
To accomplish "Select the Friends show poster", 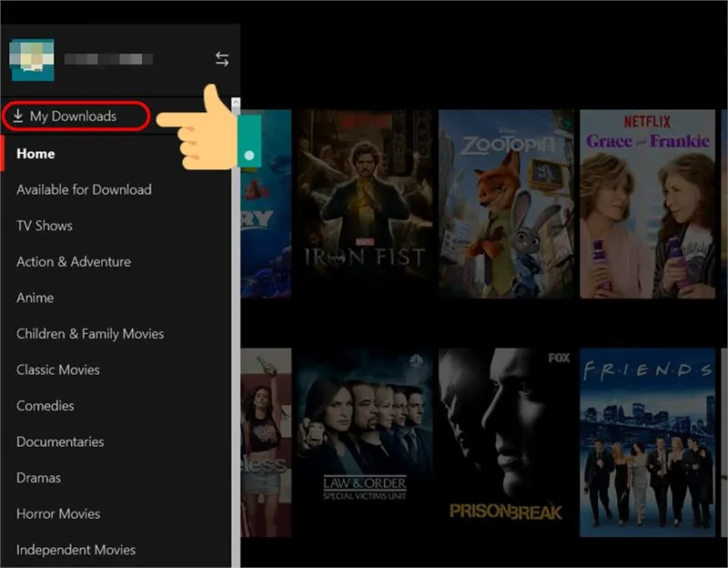I will [647, 443].
